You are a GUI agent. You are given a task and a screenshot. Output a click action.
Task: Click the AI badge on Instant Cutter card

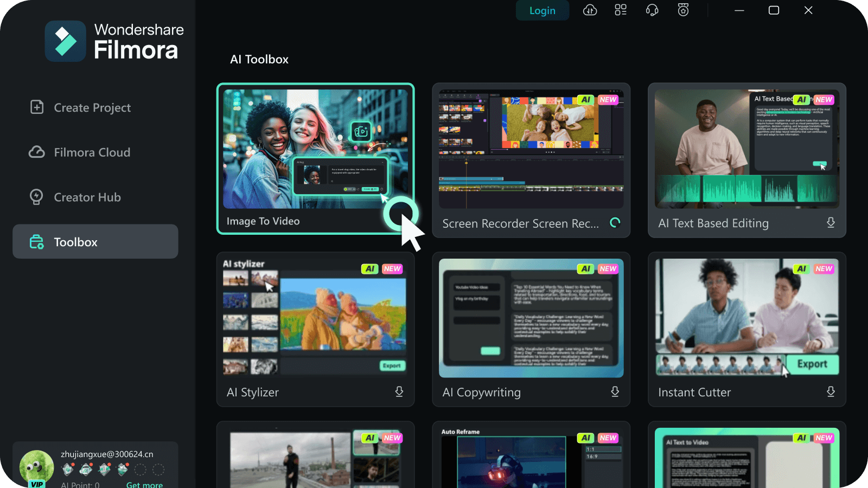[802, 269]
